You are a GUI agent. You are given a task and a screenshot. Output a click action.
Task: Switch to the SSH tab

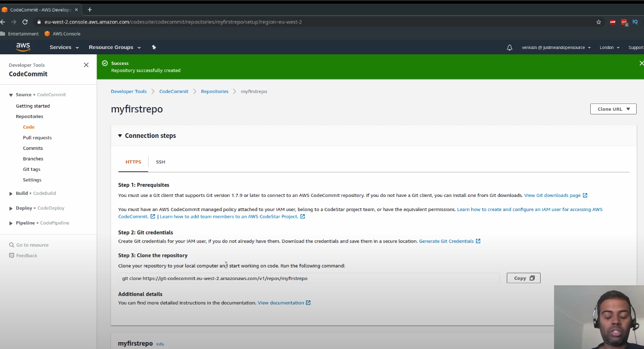(161, 162)
